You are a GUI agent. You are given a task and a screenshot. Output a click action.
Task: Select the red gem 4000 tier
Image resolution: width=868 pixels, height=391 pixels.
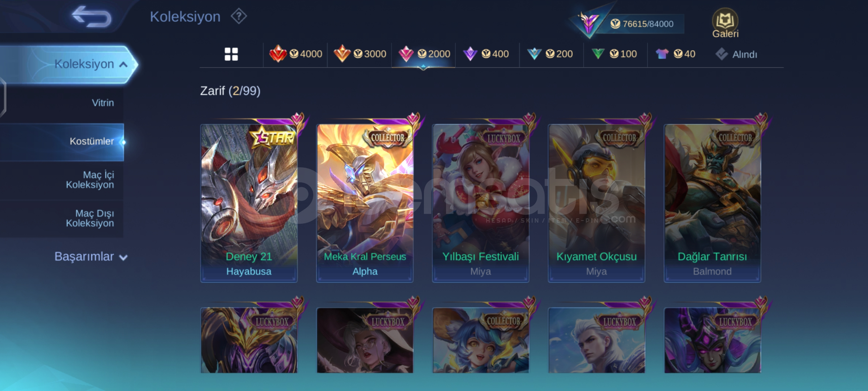[295, 54]
